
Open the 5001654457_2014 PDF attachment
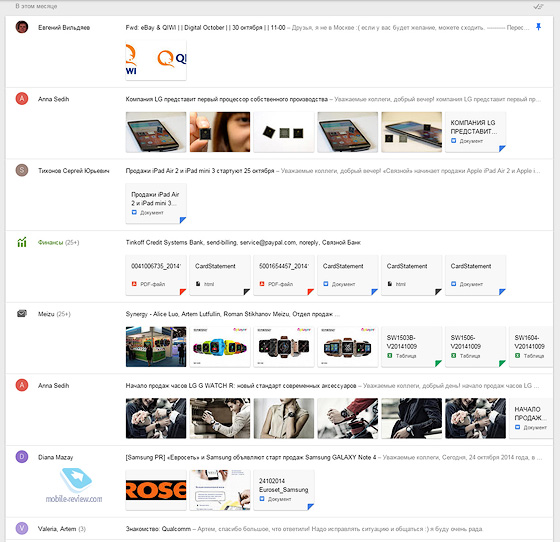284,275
